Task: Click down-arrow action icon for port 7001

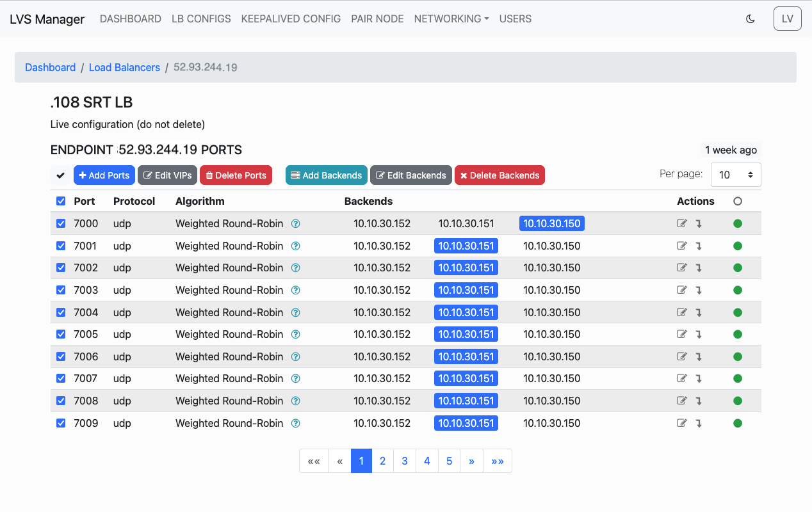Action: (699, 246)
